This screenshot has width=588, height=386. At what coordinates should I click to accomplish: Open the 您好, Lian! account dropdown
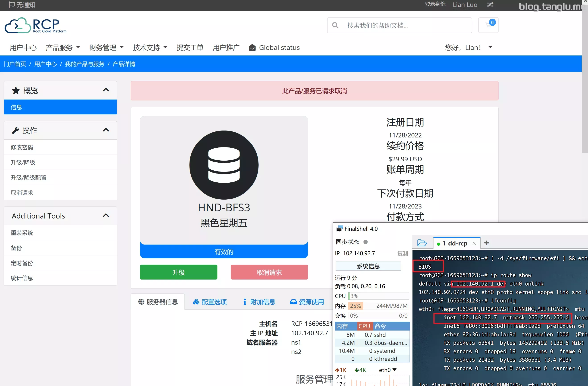468,47
